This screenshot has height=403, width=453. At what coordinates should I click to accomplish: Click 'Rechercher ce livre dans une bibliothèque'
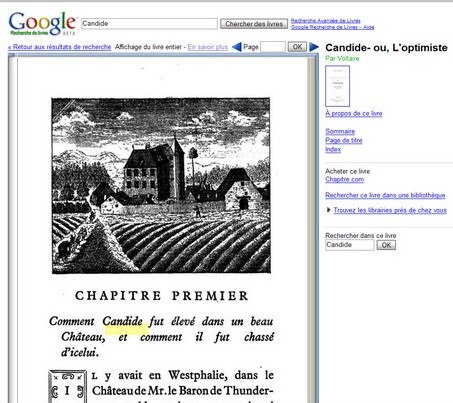385,195
